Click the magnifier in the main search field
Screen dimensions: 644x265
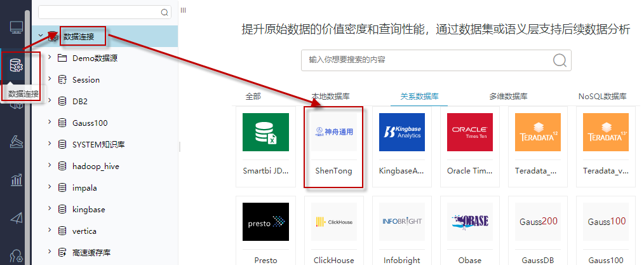(x=560, y=60)
